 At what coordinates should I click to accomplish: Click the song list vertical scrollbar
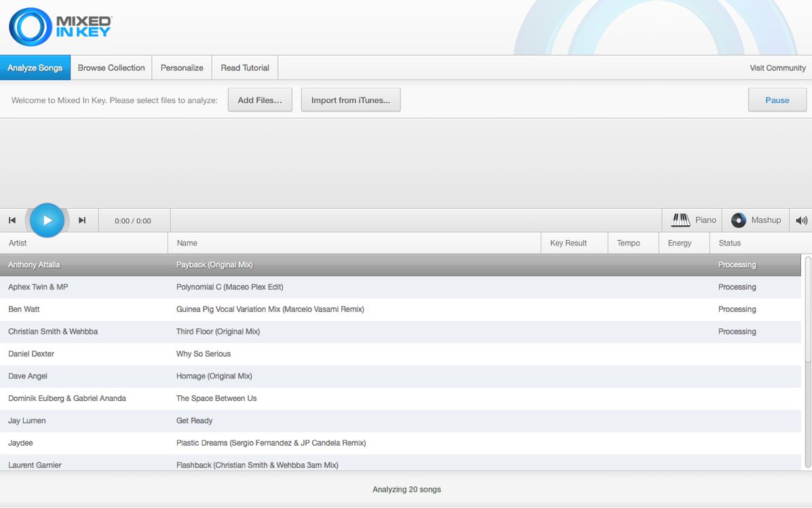click(x=807, y=312)
